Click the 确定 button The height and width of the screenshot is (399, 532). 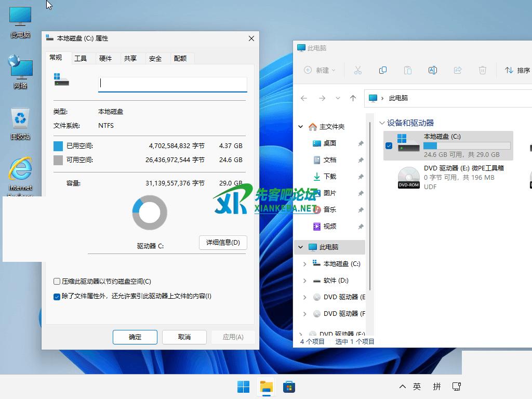click(135, 337)
